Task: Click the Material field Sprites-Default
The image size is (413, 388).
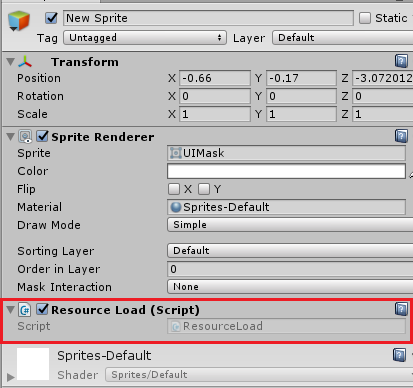Action: point(286,207)
